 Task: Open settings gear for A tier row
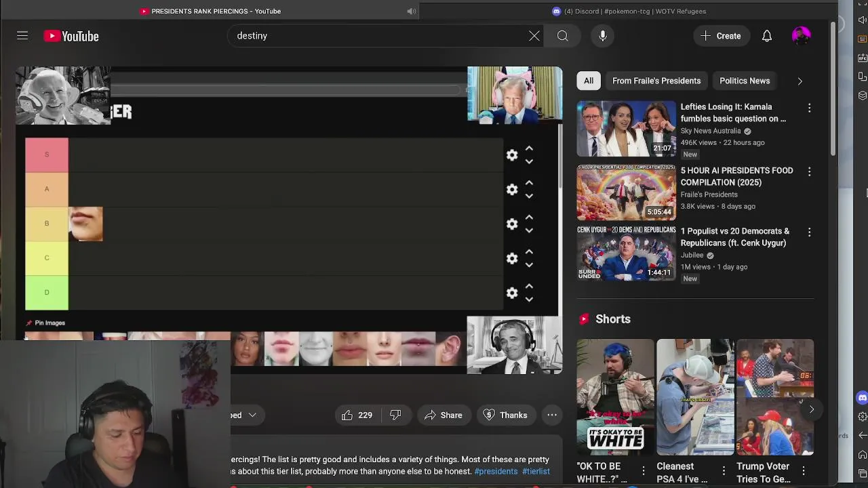tap(512, 190)
